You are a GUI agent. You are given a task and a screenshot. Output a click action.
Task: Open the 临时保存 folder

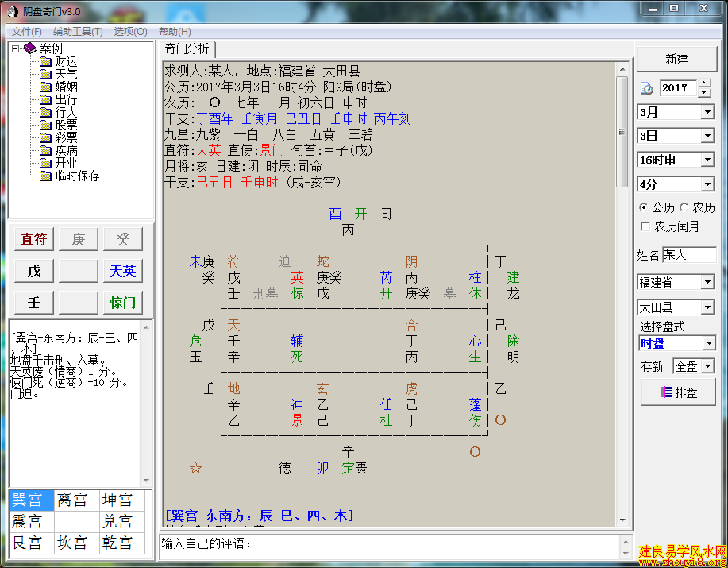(x=76, y=176)
